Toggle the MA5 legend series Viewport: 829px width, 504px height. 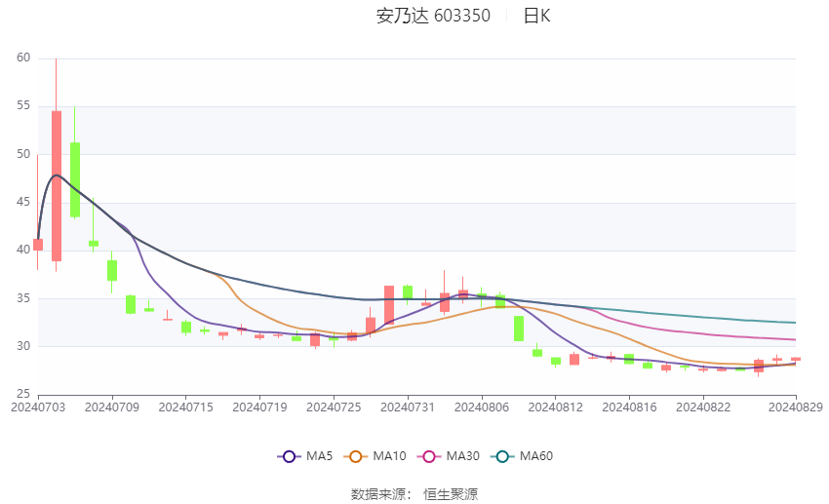click(x=305, y=456)
